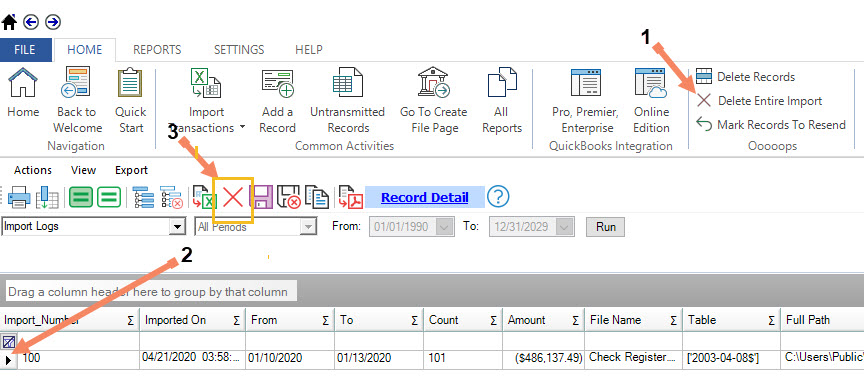Switch to the SETTINGS tab
This screenshot has width=864, height=388.
239,50
